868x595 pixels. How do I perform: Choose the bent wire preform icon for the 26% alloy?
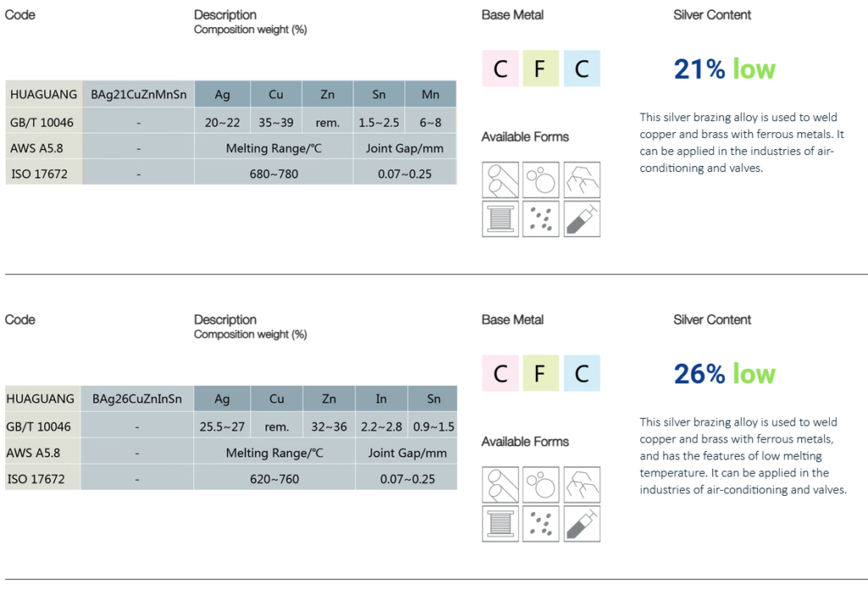pos(581,485)
